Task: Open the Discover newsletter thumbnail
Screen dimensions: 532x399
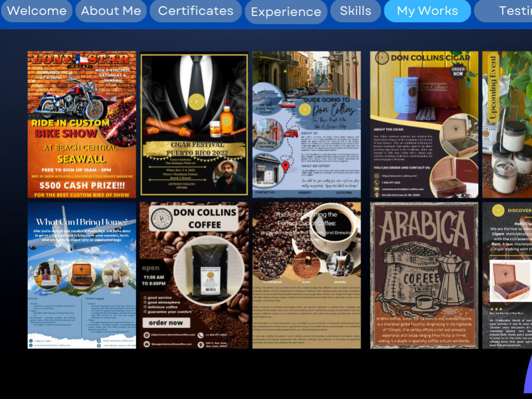Action: (507, 276)
